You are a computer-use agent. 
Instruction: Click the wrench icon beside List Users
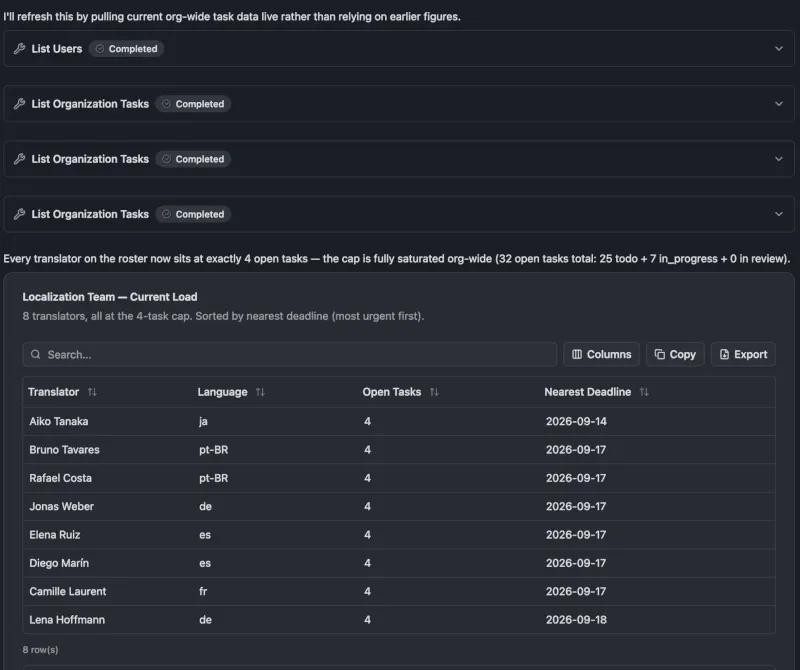(x=19, y=48)
